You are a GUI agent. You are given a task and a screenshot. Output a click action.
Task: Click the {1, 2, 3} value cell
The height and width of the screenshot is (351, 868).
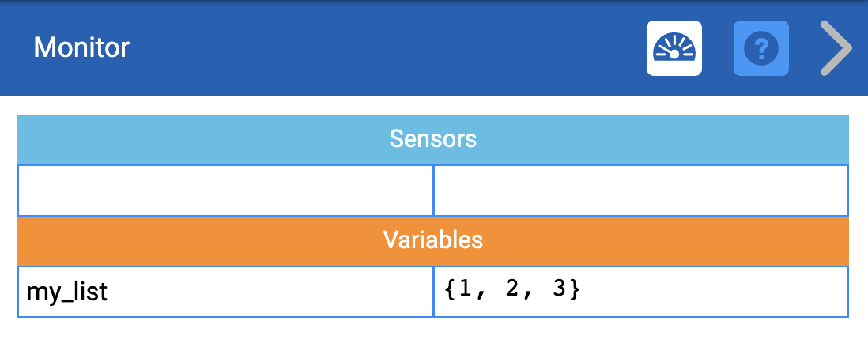click(x=640, y=291)
